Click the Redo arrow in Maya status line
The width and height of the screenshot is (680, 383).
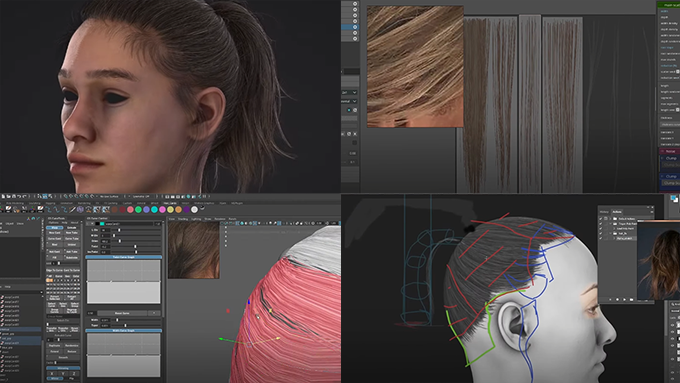tap(25, 196)
